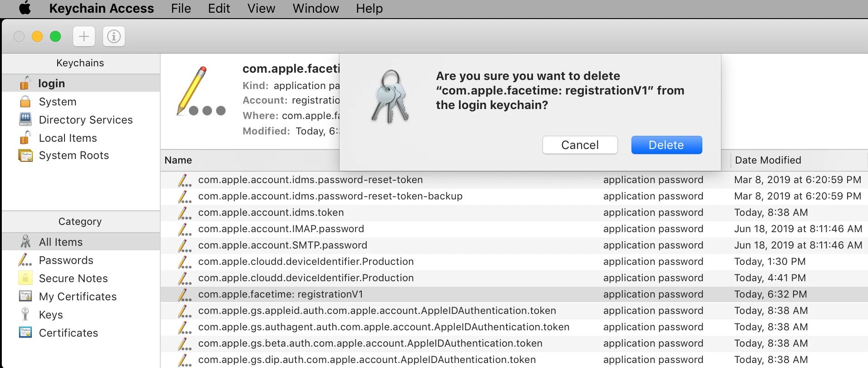Confirm deletion with the Delete button
The height and width of the screenshot is (368, 868).
pos(666,145)
